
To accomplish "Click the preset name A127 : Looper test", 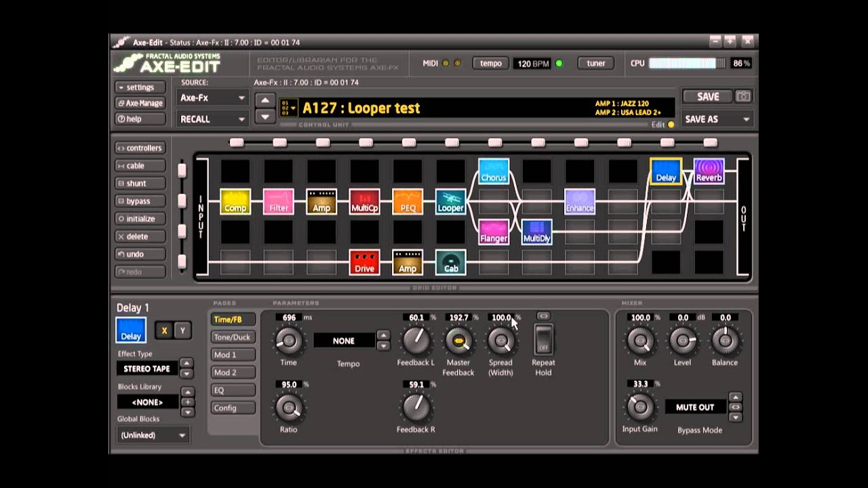I will [361, 108].
